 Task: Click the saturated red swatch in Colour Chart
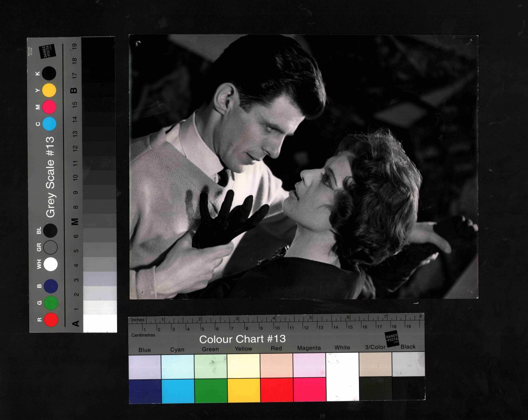point(276,390)
